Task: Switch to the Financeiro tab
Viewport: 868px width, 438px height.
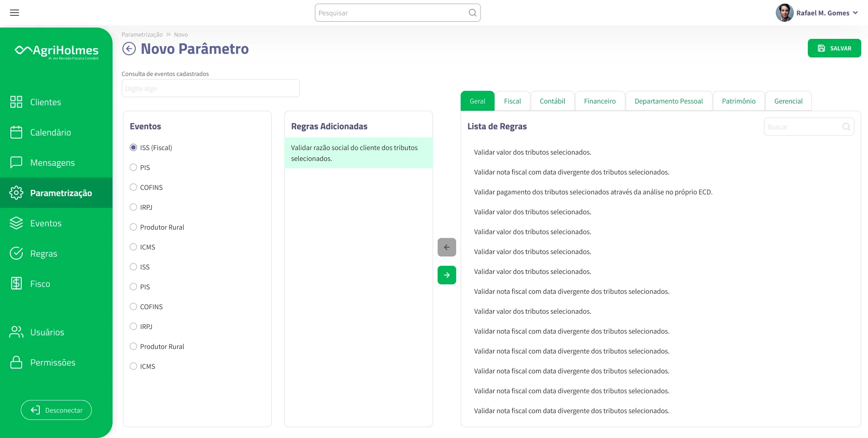Action: point(600,101)
